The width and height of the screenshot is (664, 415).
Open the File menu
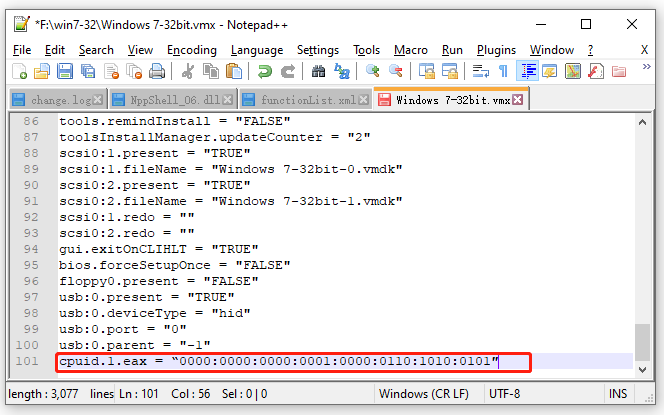point(22,50)
